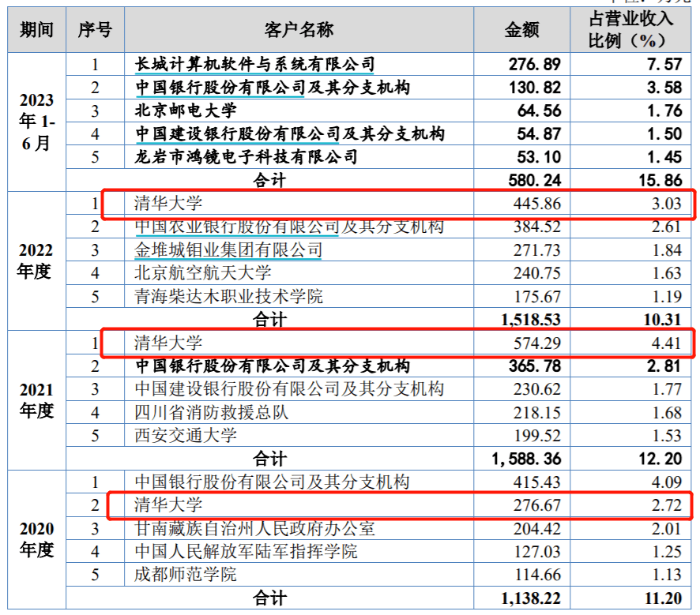Click the amount 271.73

536,250
